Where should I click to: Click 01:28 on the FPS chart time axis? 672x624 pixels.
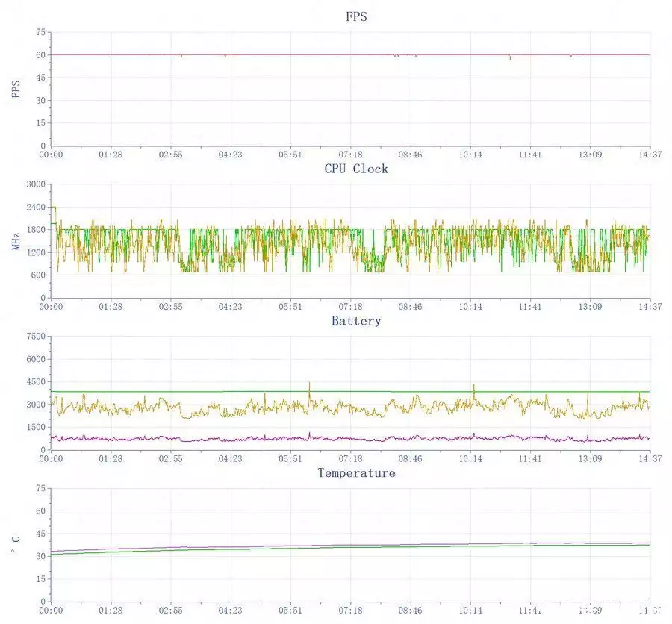(111, 155)
